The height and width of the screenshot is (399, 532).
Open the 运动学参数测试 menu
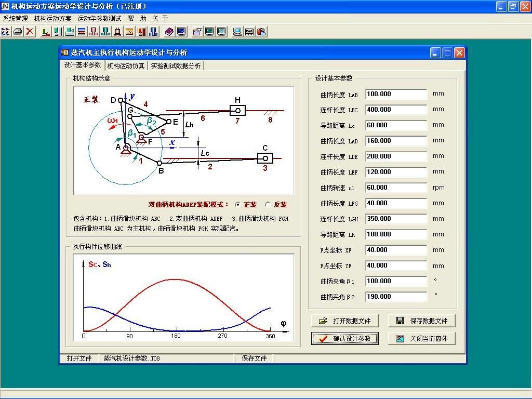pyautogui.click(x=99, y=18)
